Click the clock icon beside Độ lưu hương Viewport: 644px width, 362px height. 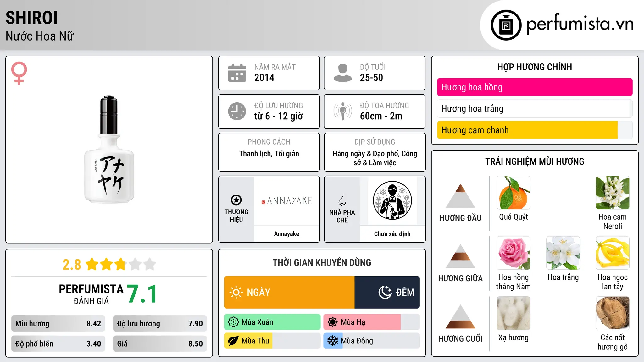(237, 111)
